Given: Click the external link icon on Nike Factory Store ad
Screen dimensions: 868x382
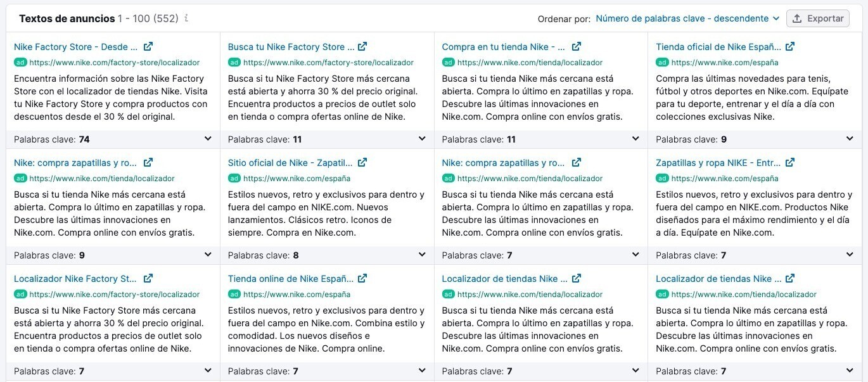Looking at the screenshot, I should pyautogui.click(x=148, y=46).
